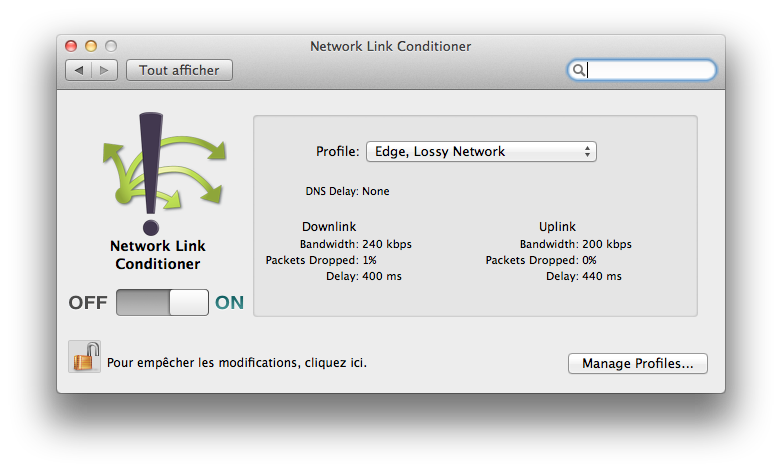
Task: Click the Uplink section heading
Action: (x=557, y=227)
